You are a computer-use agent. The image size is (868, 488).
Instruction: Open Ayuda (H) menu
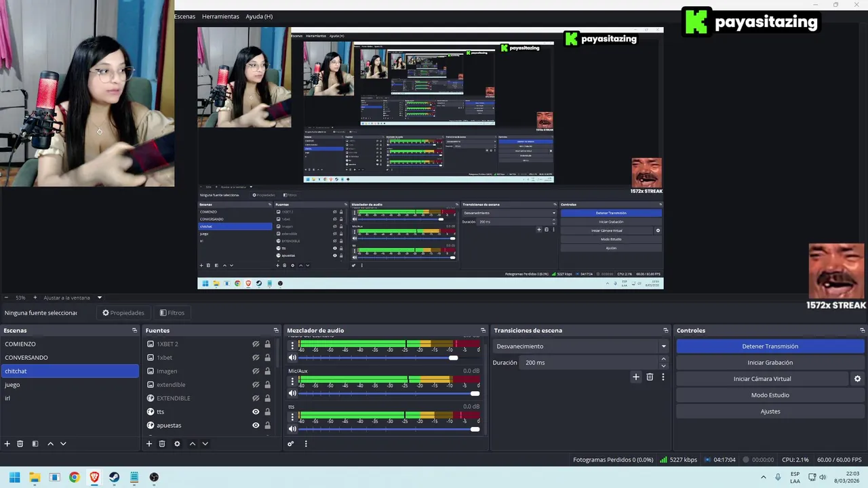(259, 16)
